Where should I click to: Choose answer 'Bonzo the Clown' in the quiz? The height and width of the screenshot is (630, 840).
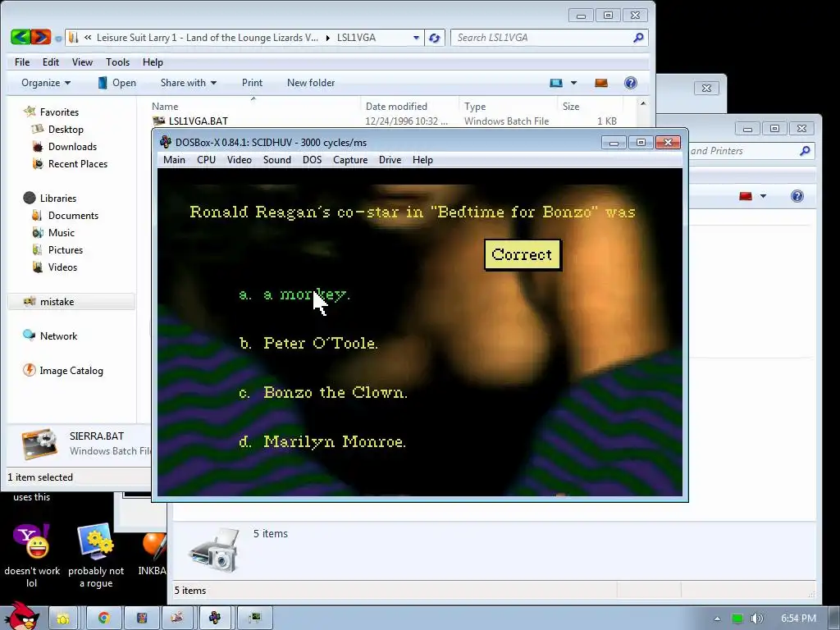[323, 392]
